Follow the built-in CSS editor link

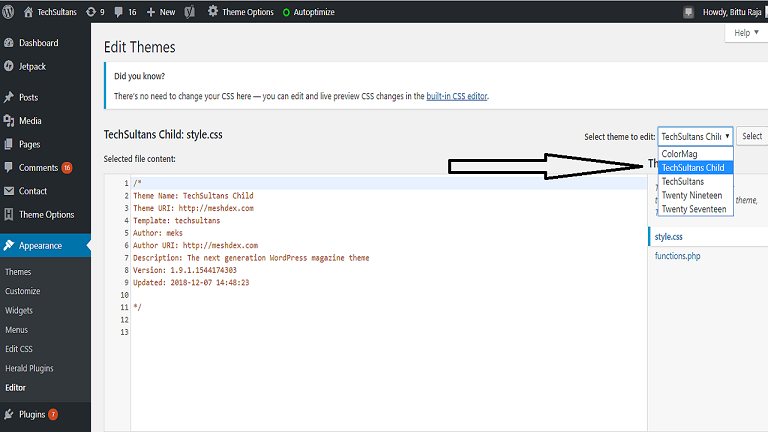456,96
